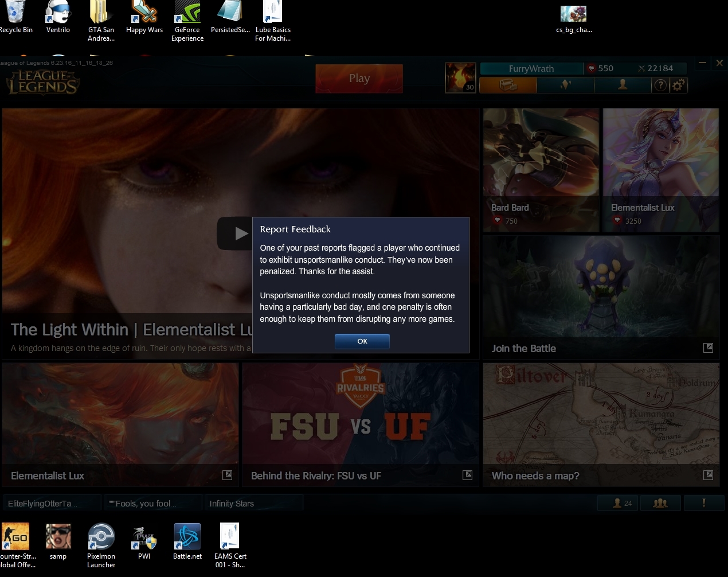728x577 pixels.
Task: Open the Bard Bard skin card
Action: pyautogui.click(x=541, y=170)
